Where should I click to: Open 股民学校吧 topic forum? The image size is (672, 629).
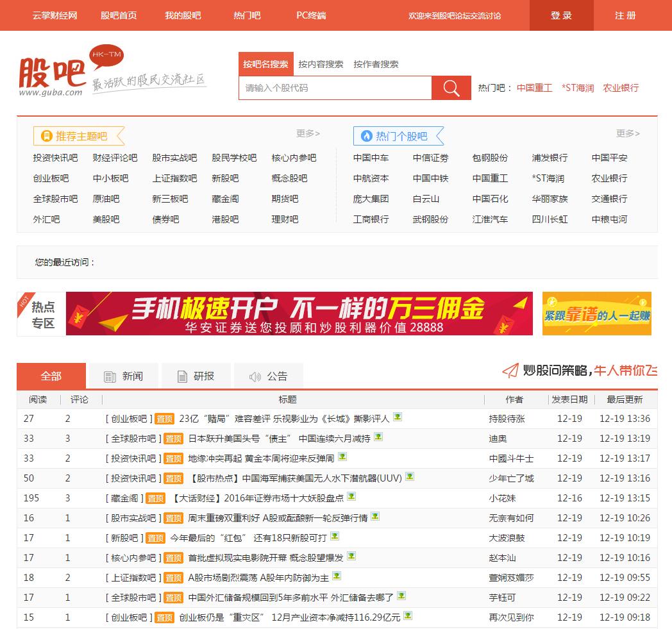tap(235, 158)
